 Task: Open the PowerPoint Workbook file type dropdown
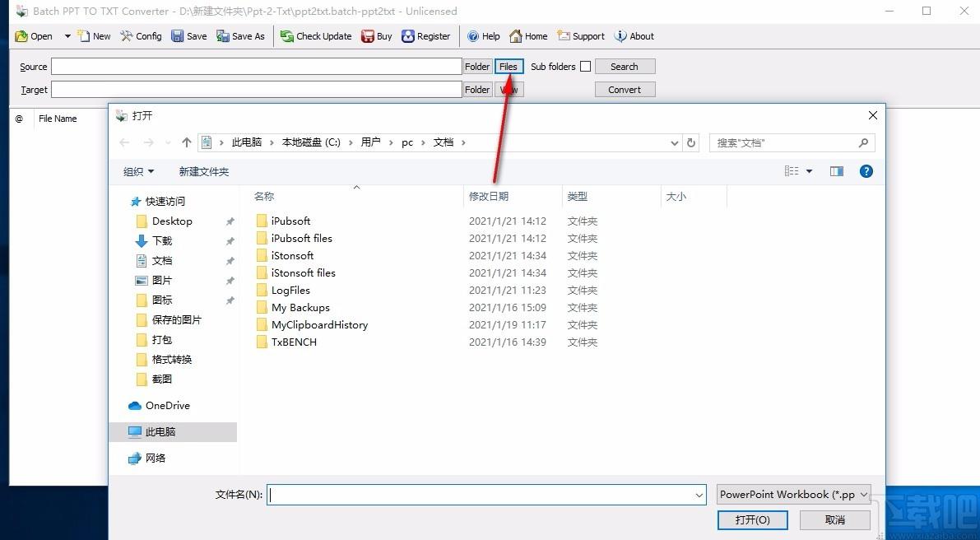794,495
